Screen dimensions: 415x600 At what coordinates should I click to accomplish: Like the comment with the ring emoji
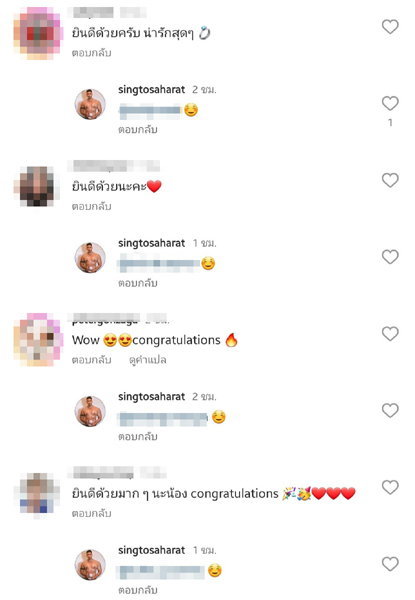pyautogui.click(x=390, y=26)
